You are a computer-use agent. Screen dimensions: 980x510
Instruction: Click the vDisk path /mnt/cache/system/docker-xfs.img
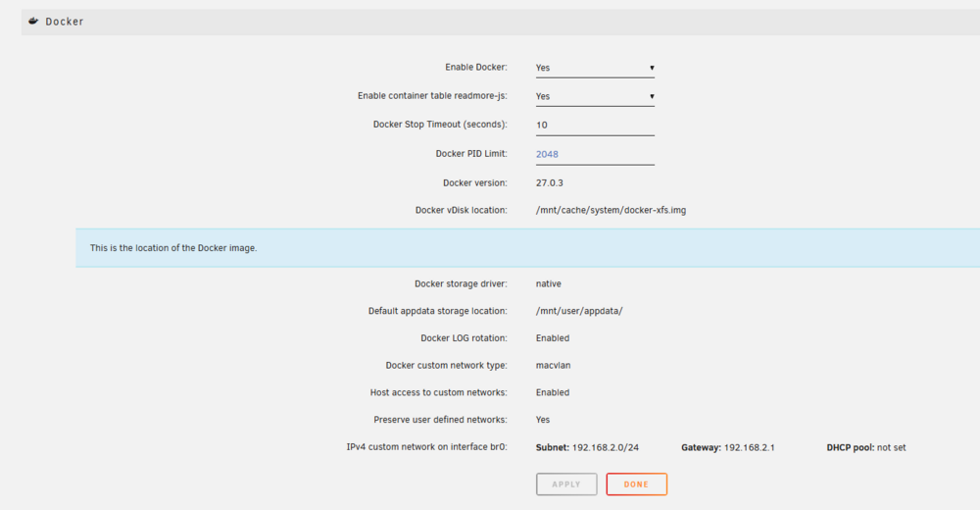pos(611,210)
